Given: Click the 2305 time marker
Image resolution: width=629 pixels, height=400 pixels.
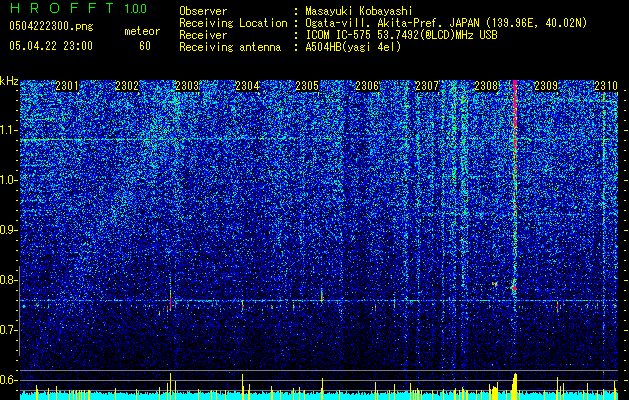Looking at the screenshot, I should click(307, 86).
